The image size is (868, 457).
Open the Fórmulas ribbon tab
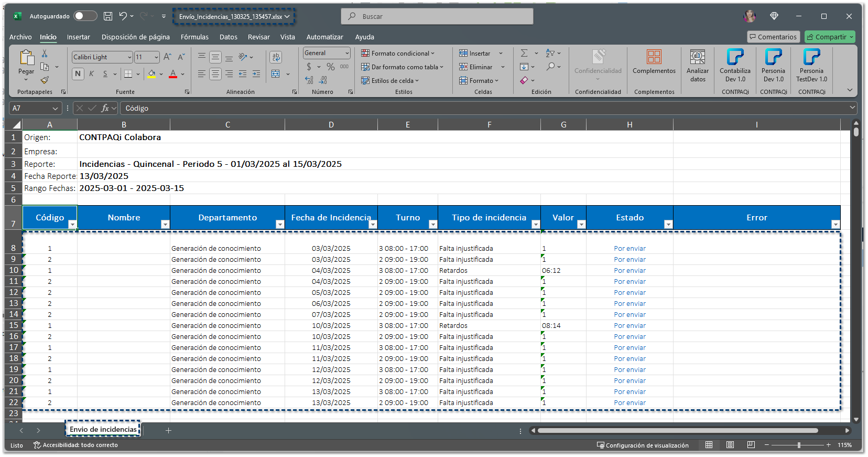pos(194,37)
